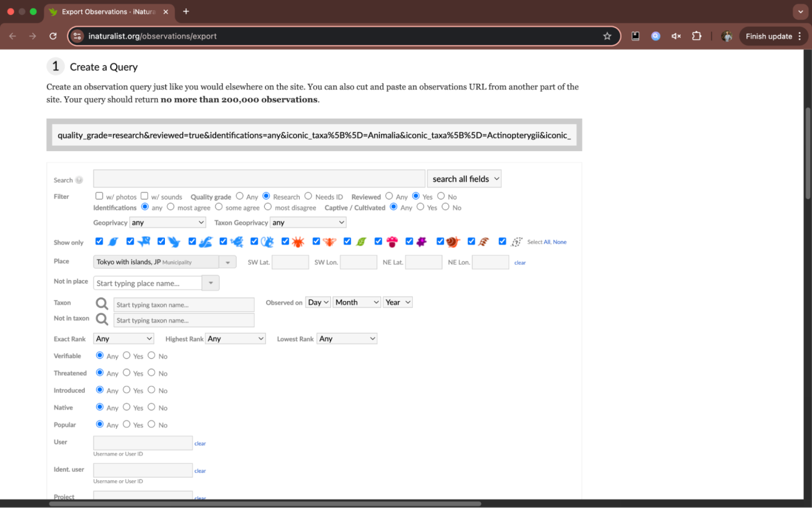Open the Observed on Month dropdown
The image size is (812, 508).
pos(356,302)
